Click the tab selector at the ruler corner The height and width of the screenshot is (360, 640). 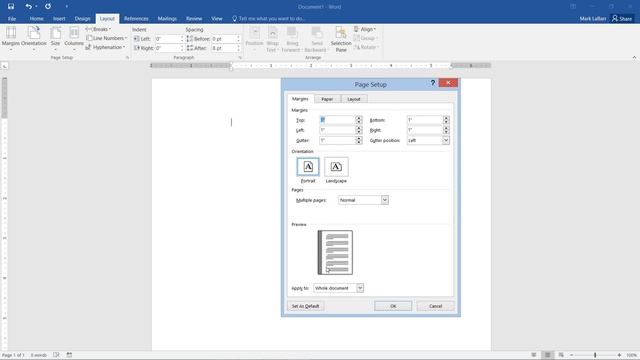pyautogui.click(x=4, y=66)
